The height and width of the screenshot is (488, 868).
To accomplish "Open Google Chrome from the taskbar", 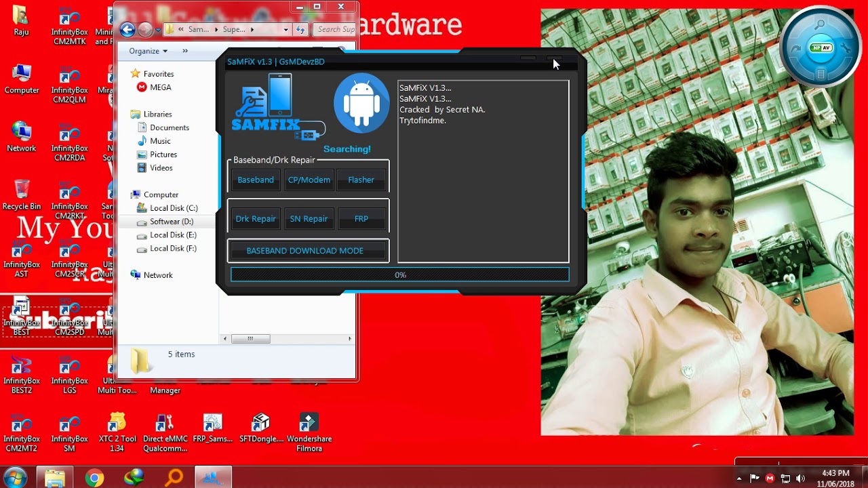I will click(x=94, y=478).
